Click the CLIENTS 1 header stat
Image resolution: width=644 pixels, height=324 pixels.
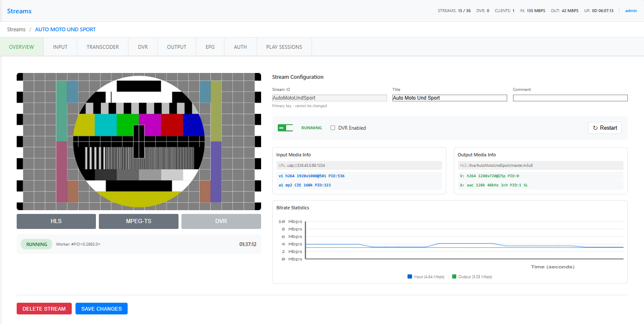[x=505, y=11]
